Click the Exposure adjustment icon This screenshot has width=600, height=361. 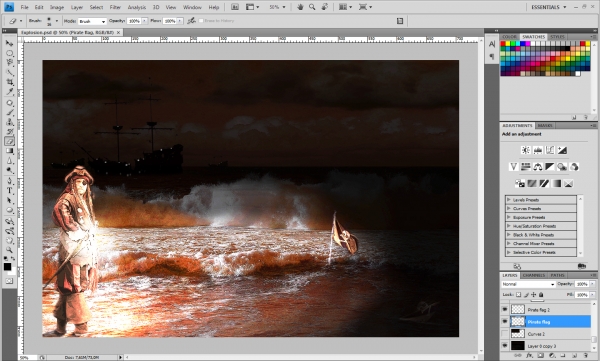(562, 150)
